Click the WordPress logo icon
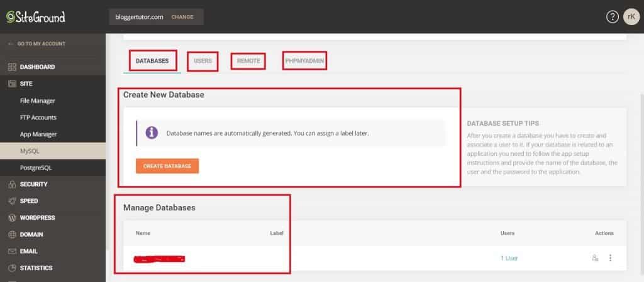 tap(12, 218)
